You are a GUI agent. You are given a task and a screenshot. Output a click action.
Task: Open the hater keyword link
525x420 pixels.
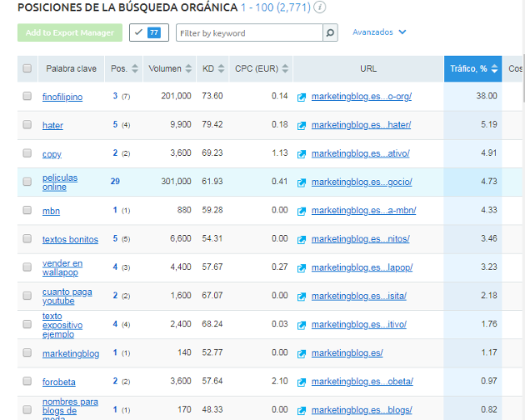[x=52, y=126]
